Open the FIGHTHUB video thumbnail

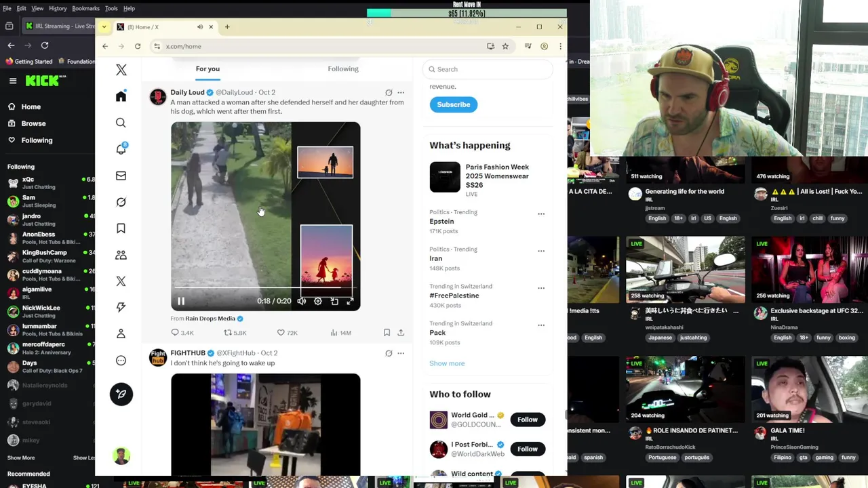(265, 424)
